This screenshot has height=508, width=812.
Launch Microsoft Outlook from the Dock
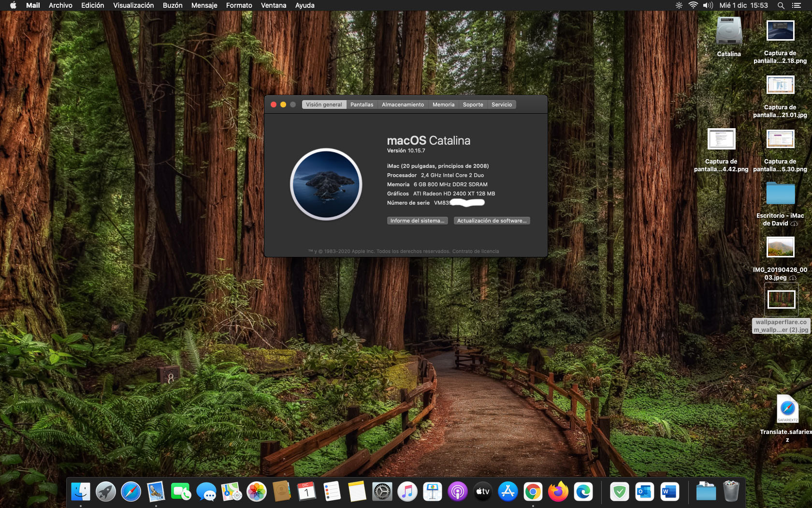[645, 492]
